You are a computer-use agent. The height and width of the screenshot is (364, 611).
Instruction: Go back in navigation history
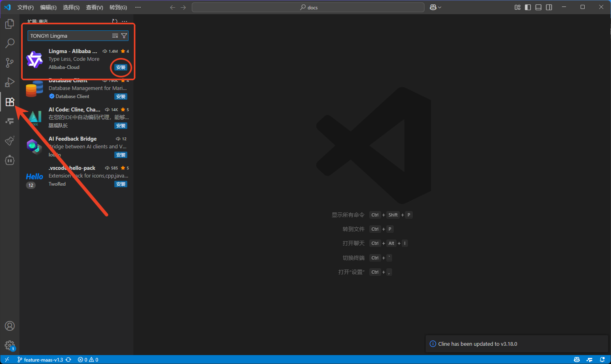coord(173,7)
